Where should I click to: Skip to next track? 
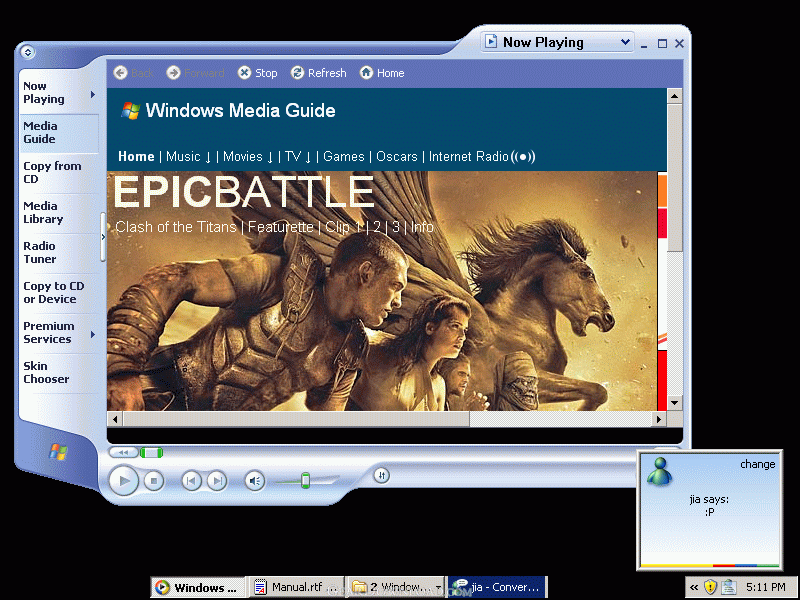pyautogui.click(x=217, y=481)
